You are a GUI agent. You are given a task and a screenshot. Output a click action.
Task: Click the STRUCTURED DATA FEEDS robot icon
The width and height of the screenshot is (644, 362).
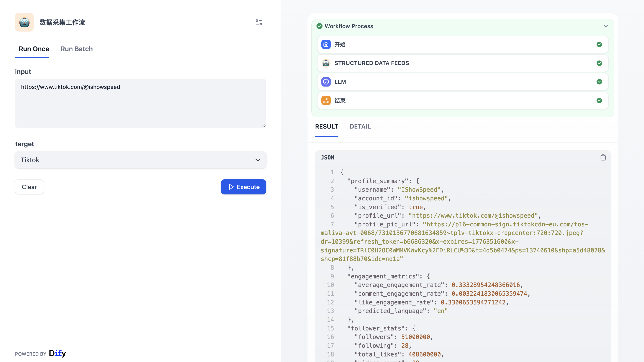326,63
